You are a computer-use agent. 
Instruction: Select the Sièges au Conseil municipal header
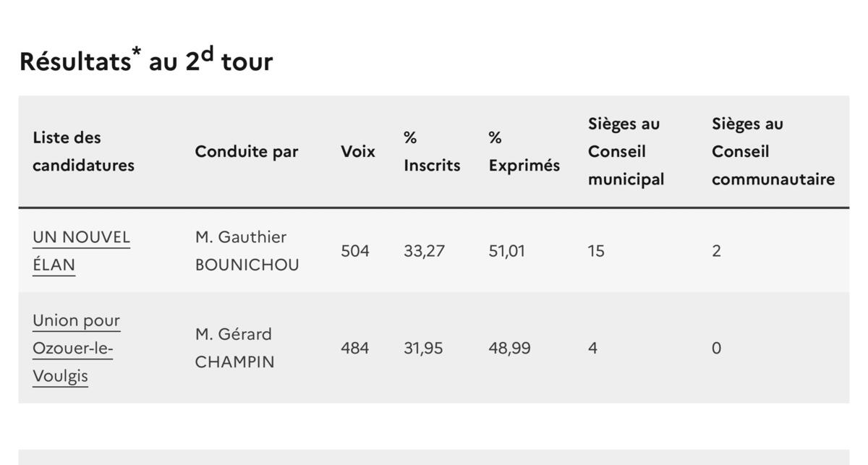click(x=626, y=151)
